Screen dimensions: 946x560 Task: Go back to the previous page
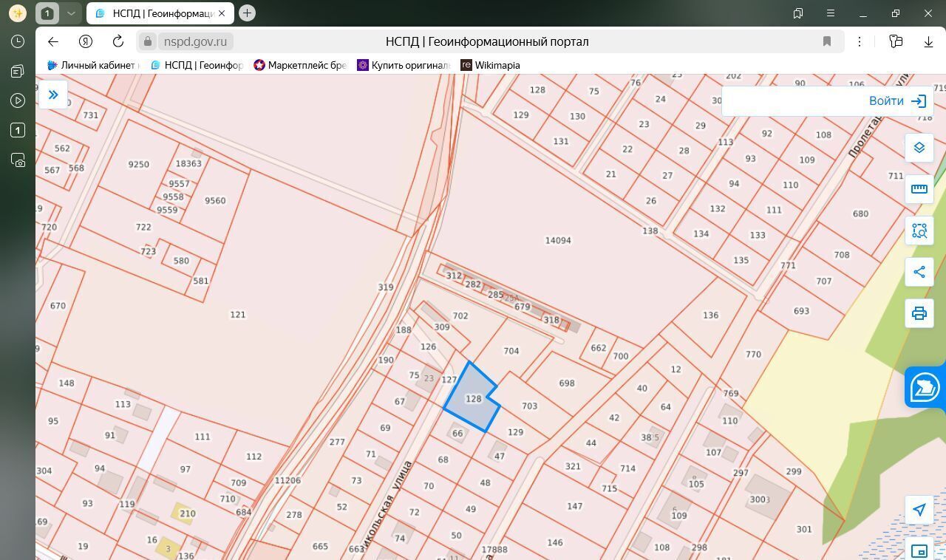[52, 41]
